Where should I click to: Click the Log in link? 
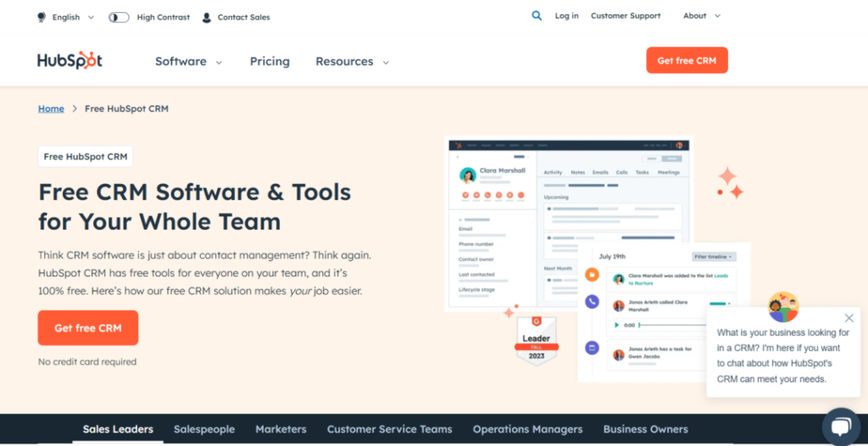pyautogui.click(x=567, y=16)
